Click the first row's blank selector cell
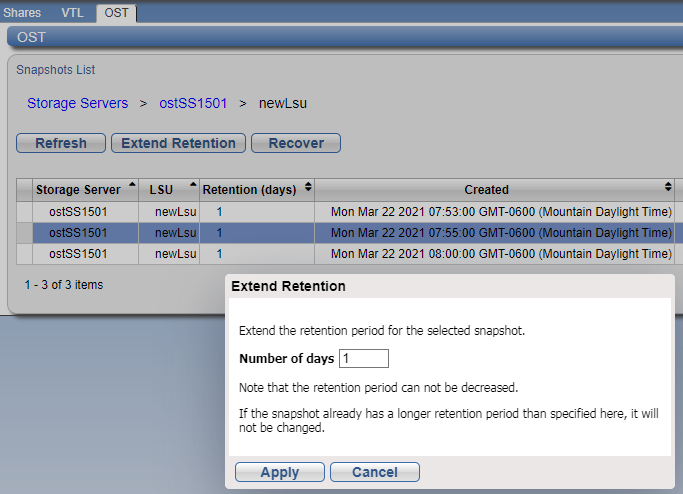 pyautogui.click(x=24, y=212)
